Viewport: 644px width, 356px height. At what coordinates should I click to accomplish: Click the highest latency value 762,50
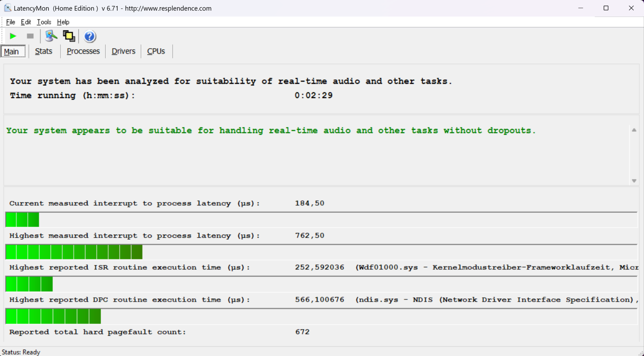[x=310, y=236]
